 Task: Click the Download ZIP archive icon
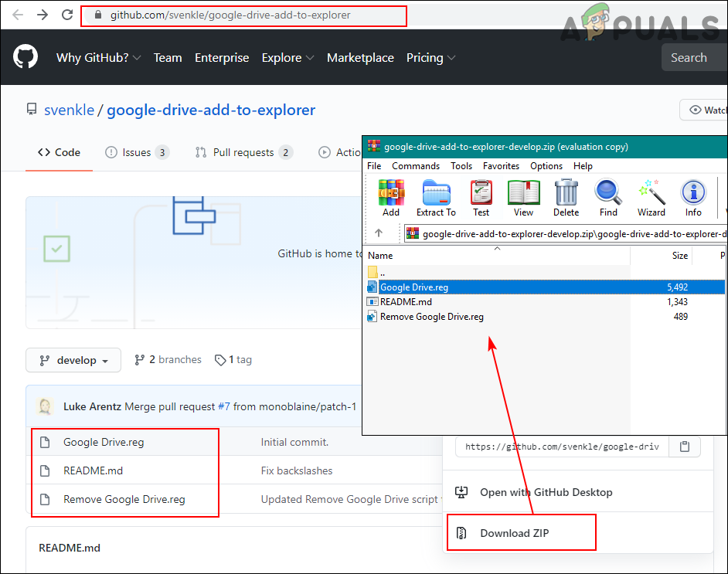click(x=461, y=533)
